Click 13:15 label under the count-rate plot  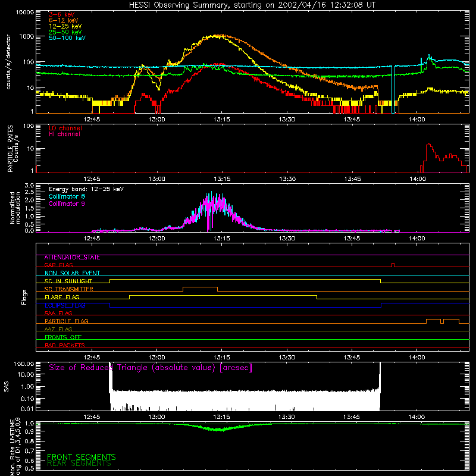(221, 120)
